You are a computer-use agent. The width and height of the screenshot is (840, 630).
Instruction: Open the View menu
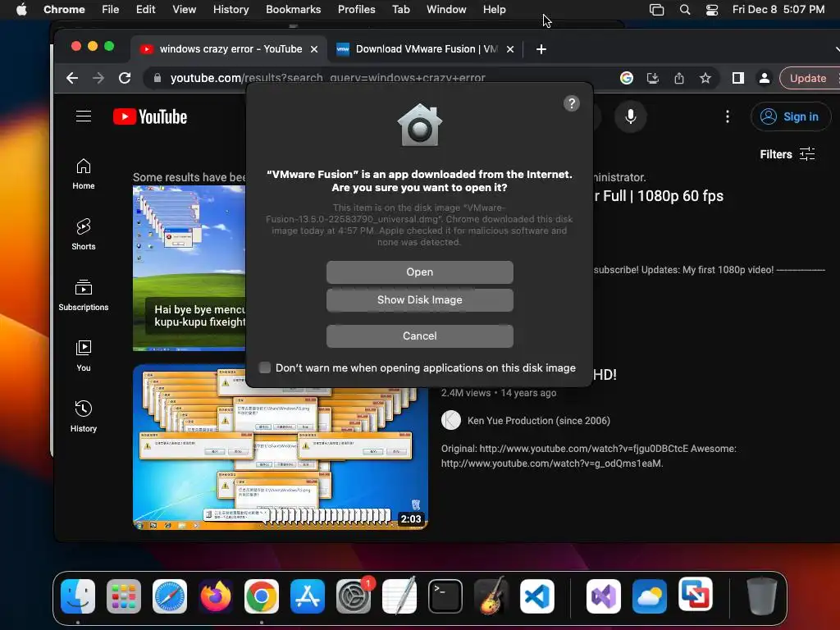point(184,9)
